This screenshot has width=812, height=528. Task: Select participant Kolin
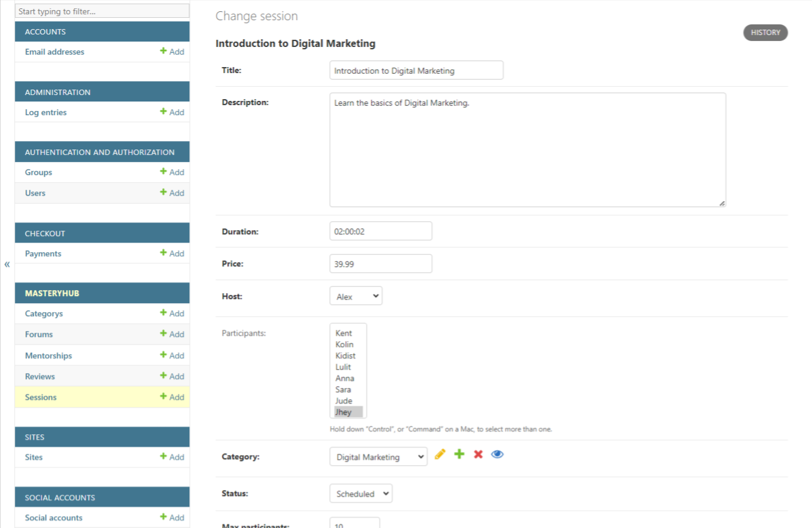(348, 344)
